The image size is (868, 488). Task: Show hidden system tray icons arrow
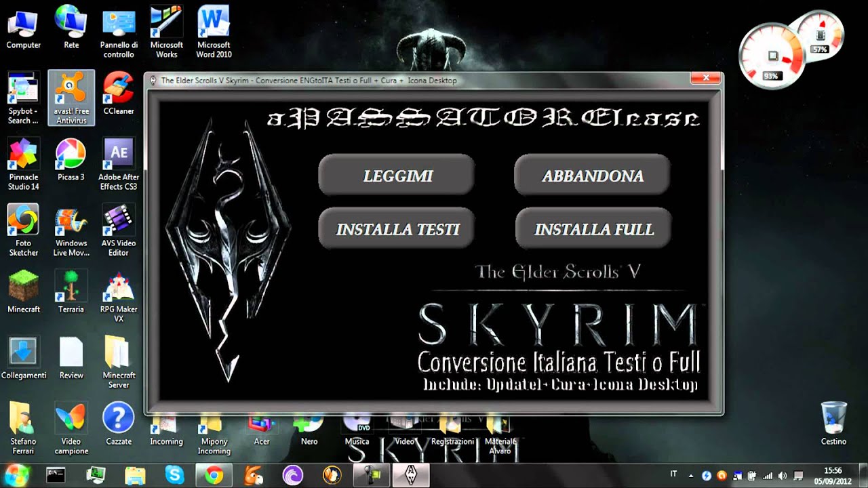[690, 476]
